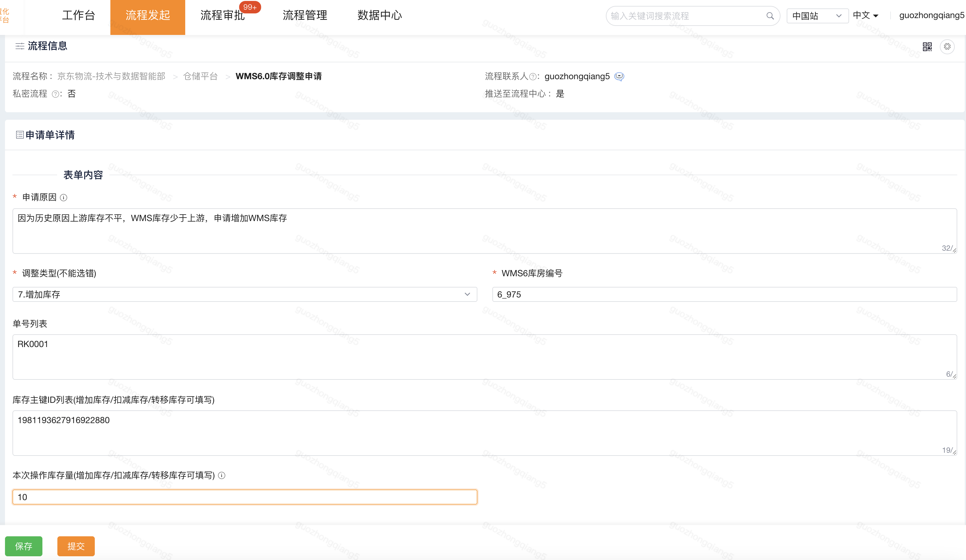Click the WMS6库房编号 input field
The height and width of the screenshot is (560, 966).
coord(724,294)
